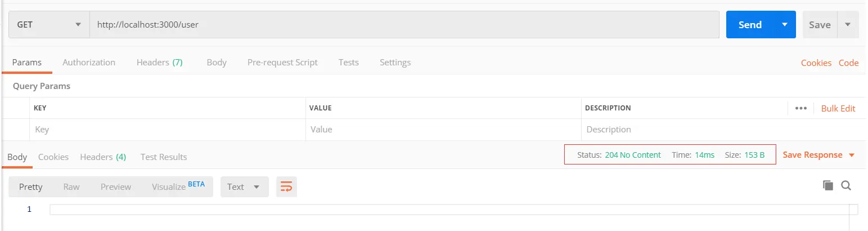Open search in response body

coord(846,185)
